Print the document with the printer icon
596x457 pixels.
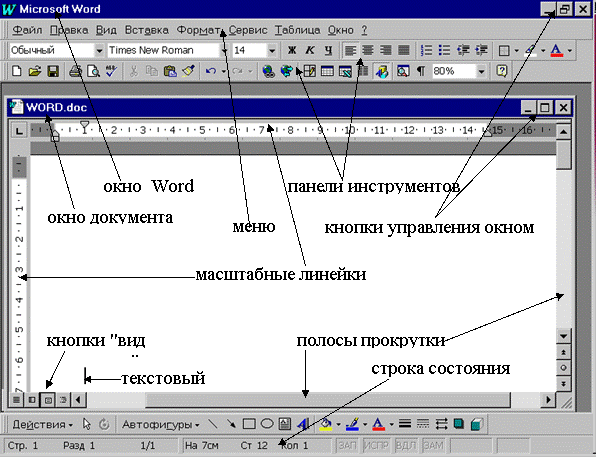coord(75,71)
